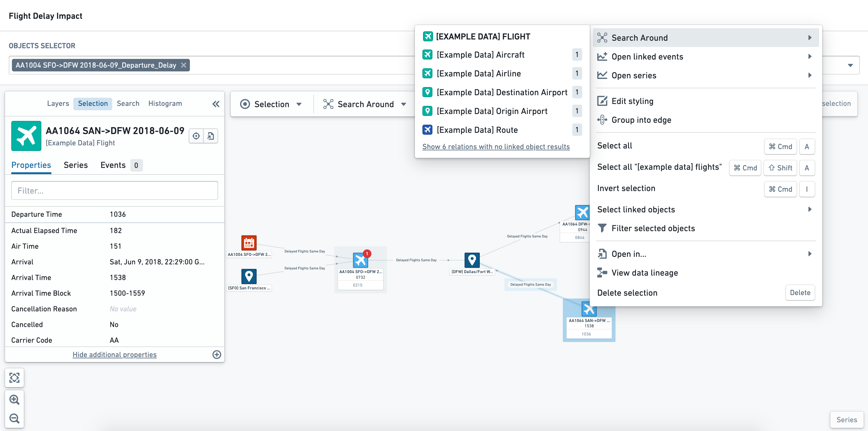
Task: Expand the Open series submenu
Action: (x=706, y=75)
